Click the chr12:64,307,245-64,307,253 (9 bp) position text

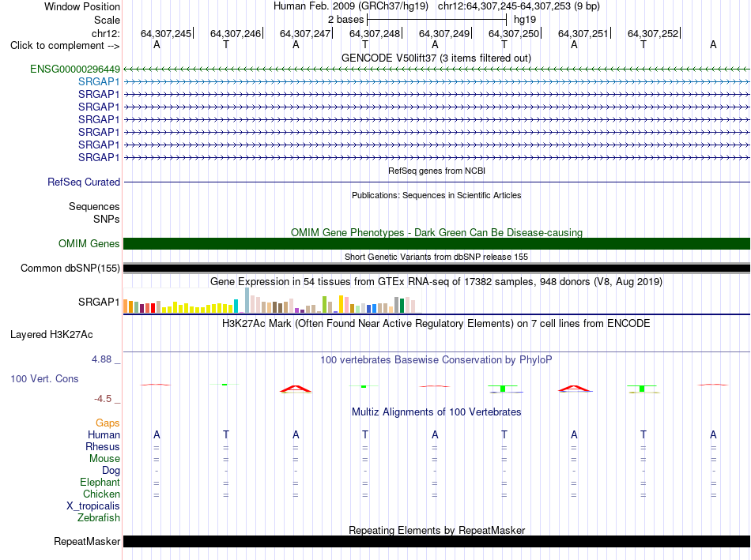519,6
